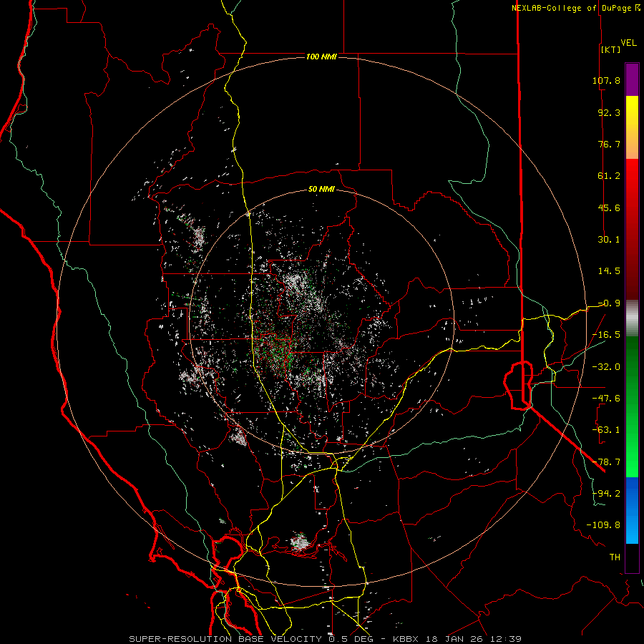
Task: Click the -47.6 velocity scale value
Action: pos(606,399)
